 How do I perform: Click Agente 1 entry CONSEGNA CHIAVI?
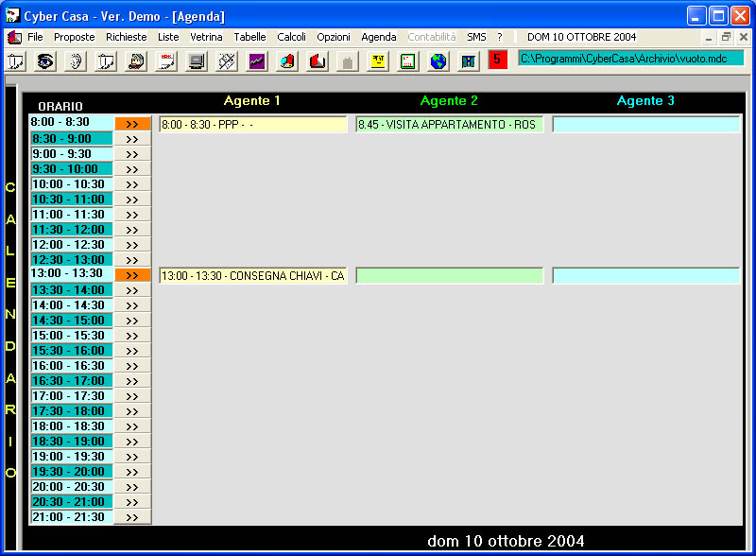(253, 275)
